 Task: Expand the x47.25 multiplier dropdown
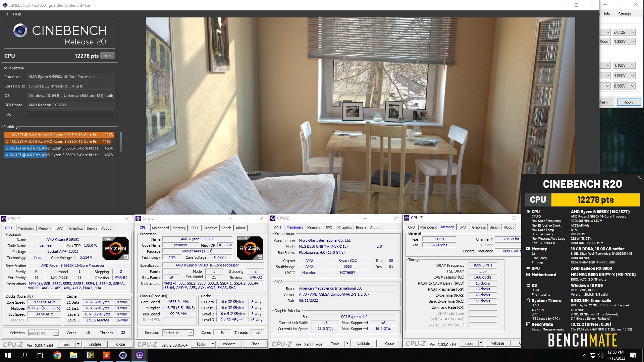632,33
